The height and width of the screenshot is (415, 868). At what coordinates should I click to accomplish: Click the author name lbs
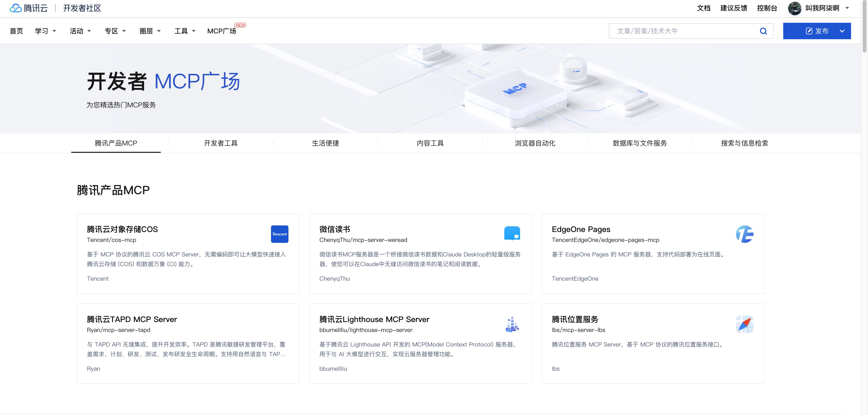556,369
